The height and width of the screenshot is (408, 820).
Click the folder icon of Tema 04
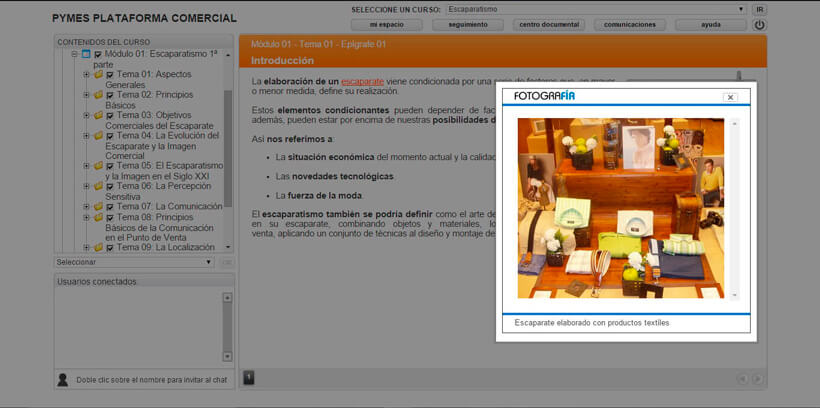(98, 135)
